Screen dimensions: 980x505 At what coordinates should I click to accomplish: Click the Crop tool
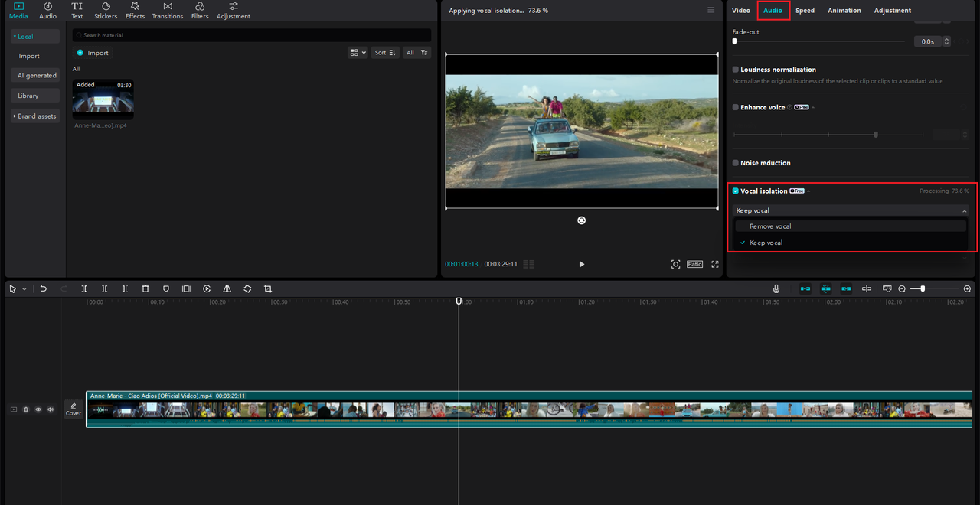point(268,288)
